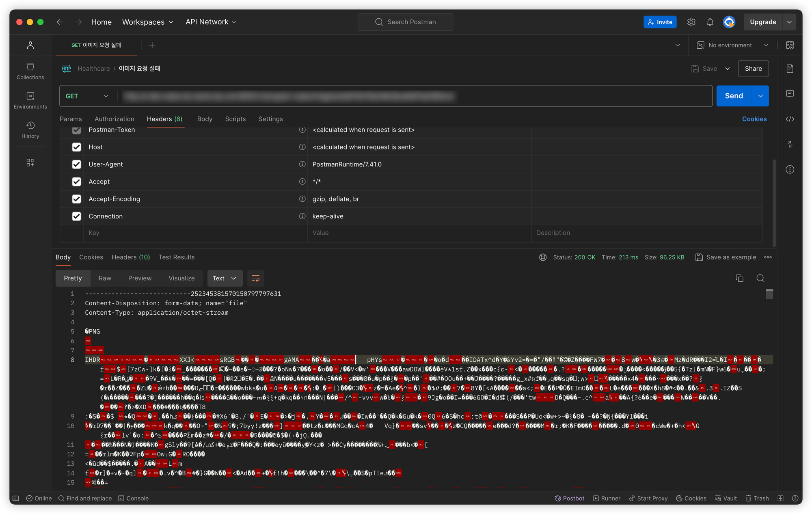Click network globe icon beside status
Screen dimensions: 812x514
[x=543, y=257]
